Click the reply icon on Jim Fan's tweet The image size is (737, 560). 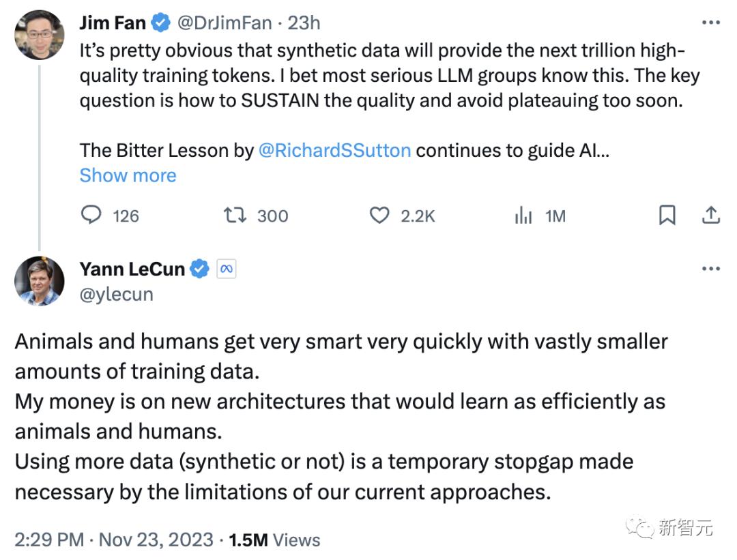click(91, 216)
